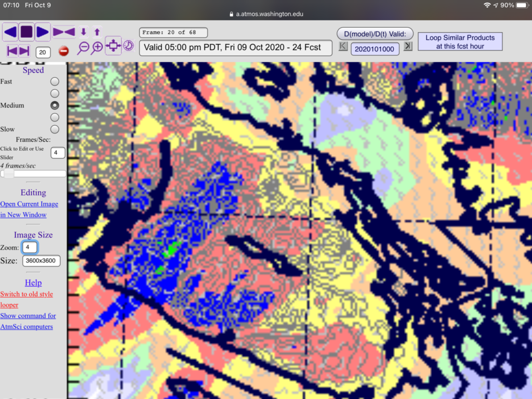
Task: Click the Size 3600x3600 field
Action: pos(41,261)
